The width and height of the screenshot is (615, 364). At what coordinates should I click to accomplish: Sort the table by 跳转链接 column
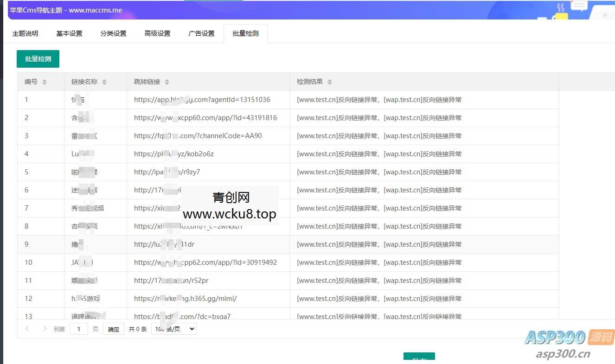tap(167, 81)
